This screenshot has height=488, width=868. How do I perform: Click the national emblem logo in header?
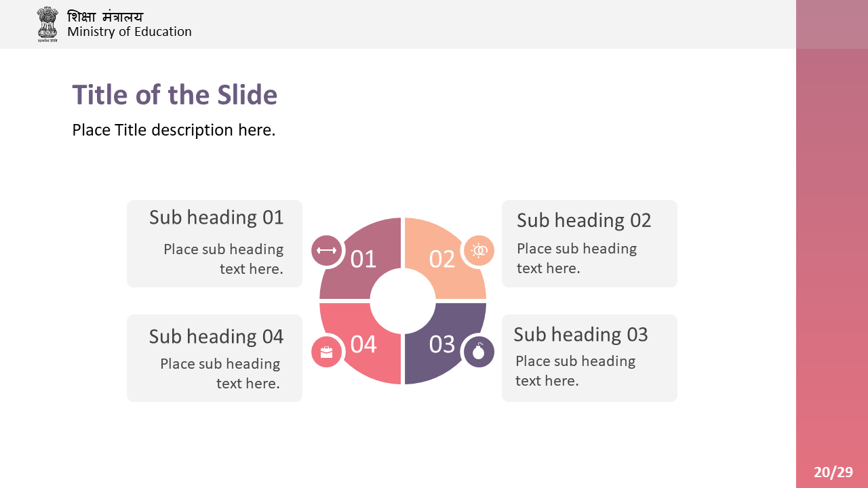(48, 24)
